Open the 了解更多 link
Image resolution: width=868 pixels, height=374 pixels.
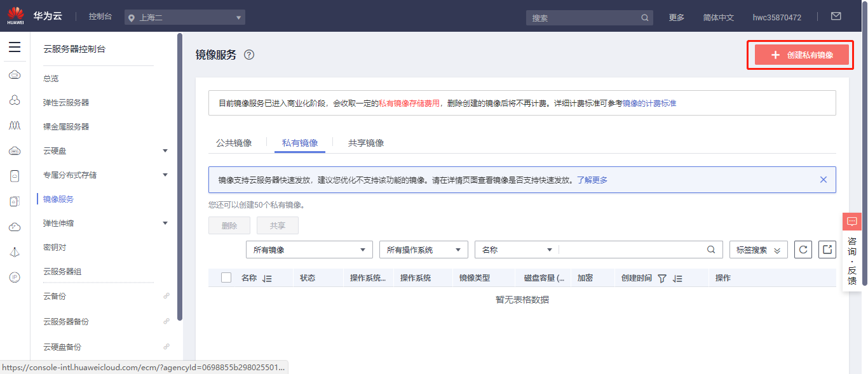[592, 180]
